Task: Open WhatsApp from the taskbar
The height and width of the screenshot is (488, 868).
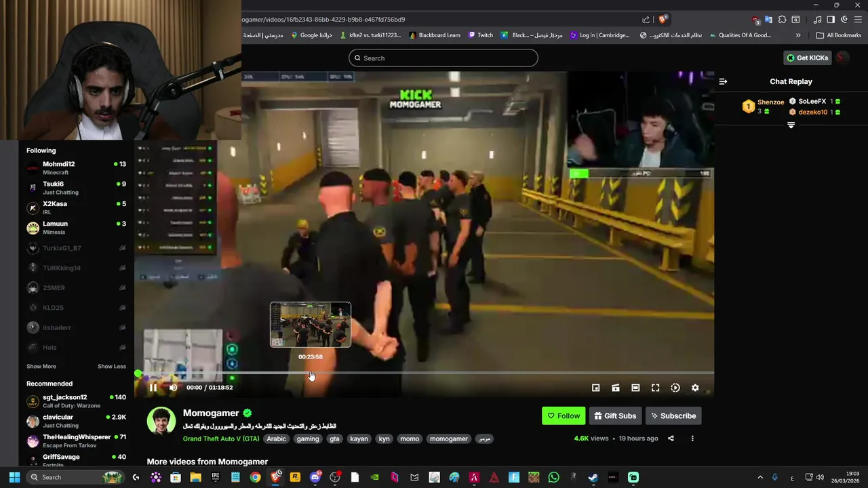Action: pyautogui.click(x=554, y=477)
